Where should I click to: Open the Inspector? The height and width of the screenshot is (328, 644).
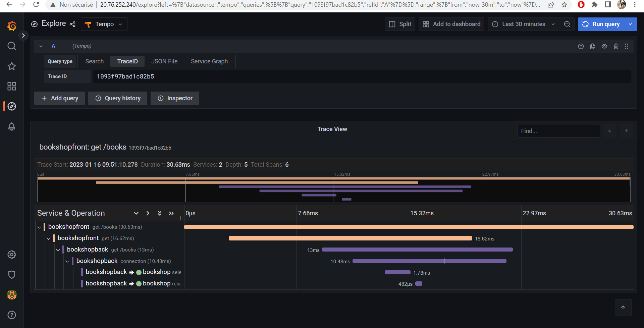tap(175, 98)
